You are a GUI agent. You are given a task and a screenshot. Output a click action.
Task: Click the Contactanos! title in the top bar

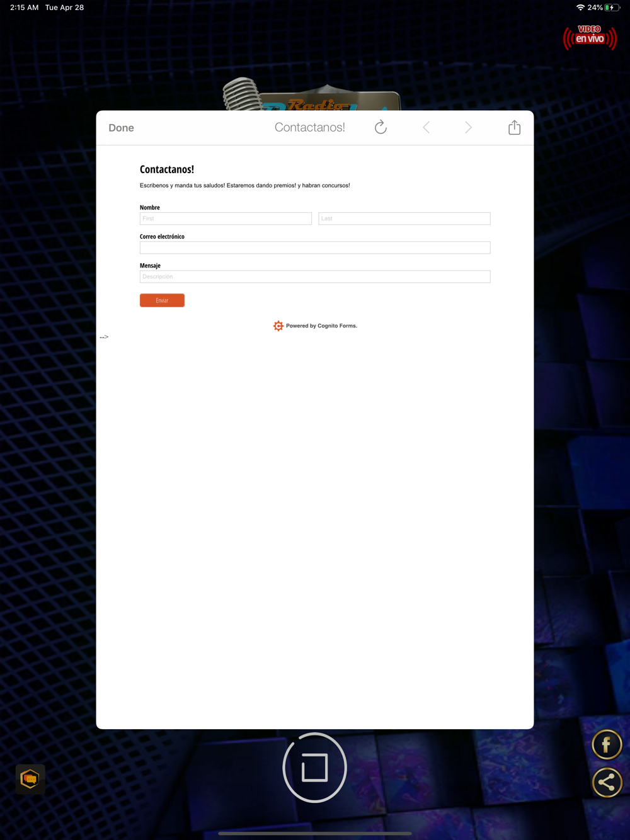pos(310,127)
